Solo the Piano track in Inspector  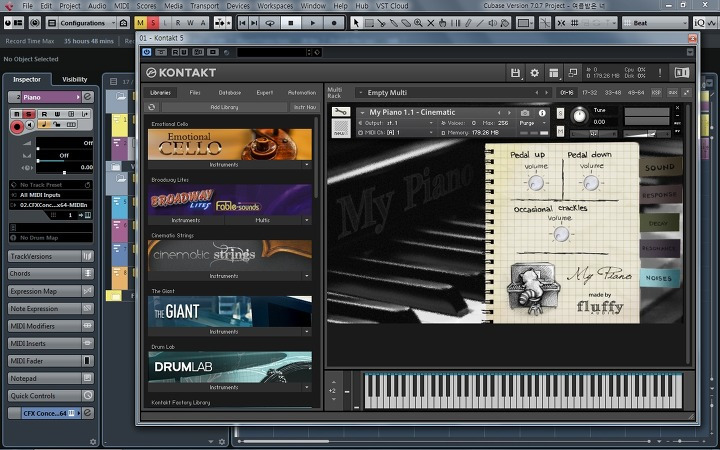pos(29,114)
